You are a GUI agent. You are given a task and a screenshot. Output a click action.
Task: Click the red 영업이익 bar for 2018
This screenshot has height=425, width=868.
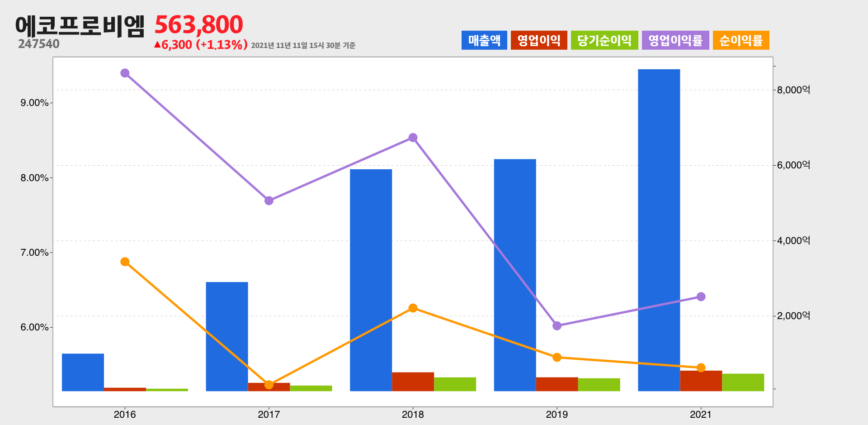click(413, 382)
